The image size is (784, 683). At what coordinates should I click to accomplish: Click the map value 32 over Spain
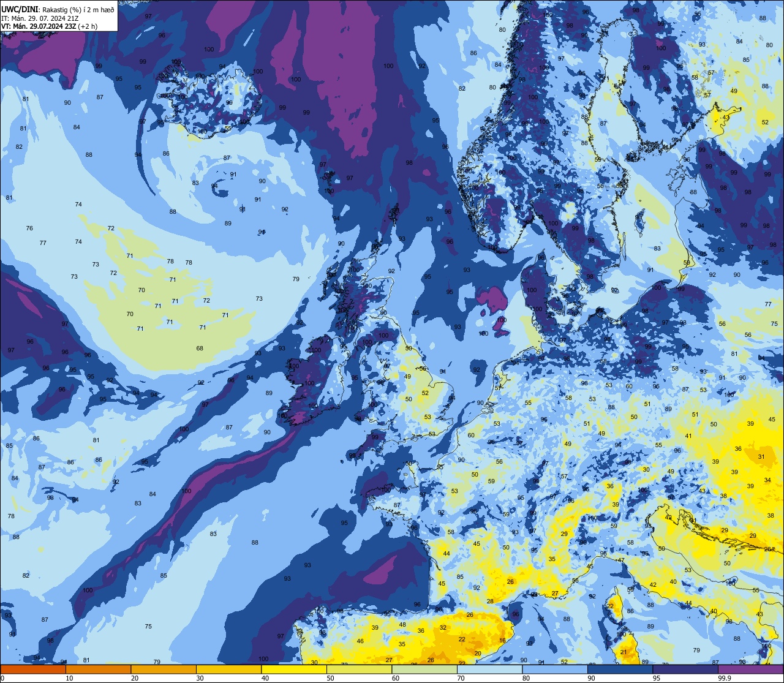point(443,628)
